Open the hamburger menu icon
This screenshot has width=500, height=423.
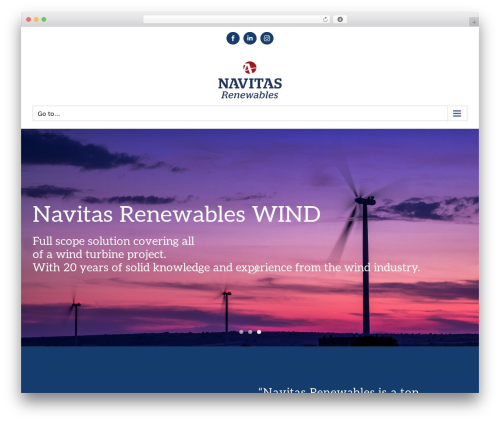pyautogui.click(x=457, y=113)
